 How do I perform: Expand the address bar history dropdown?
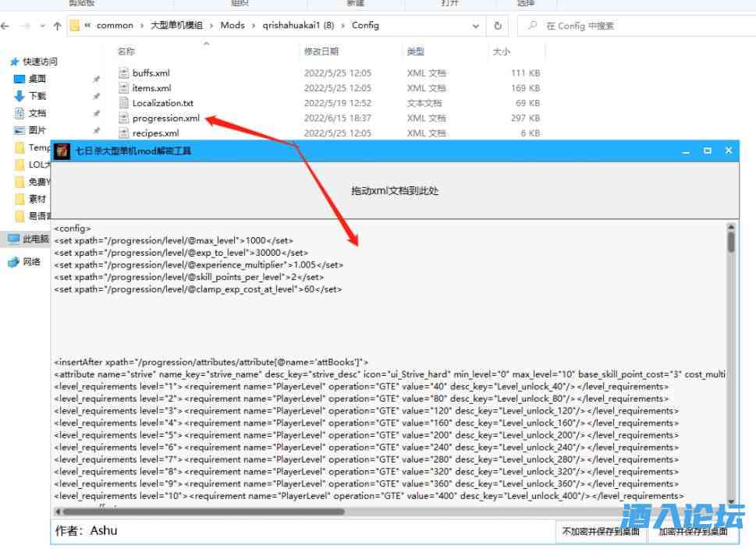pos(475,26)
